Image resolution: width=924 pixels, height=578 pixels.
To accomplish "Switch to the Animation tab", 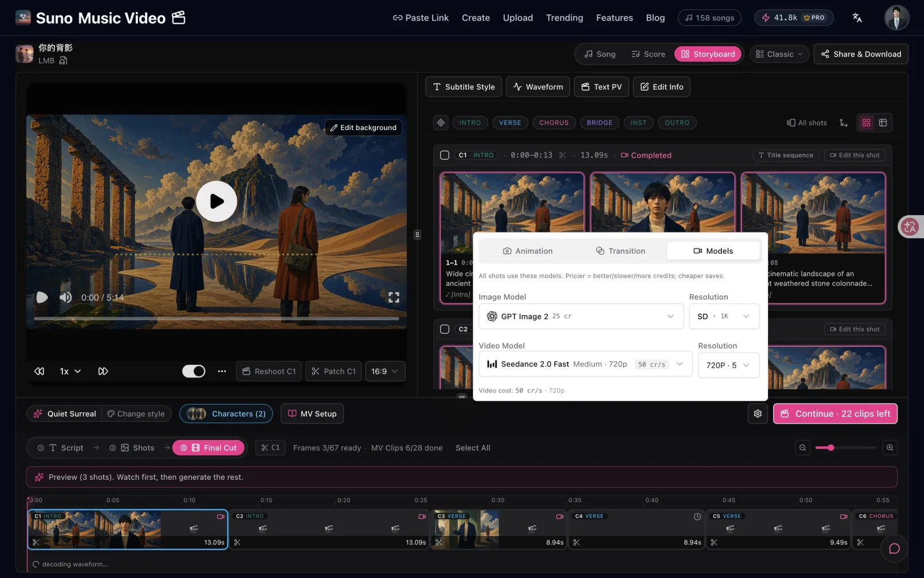I will pos(528,251).
